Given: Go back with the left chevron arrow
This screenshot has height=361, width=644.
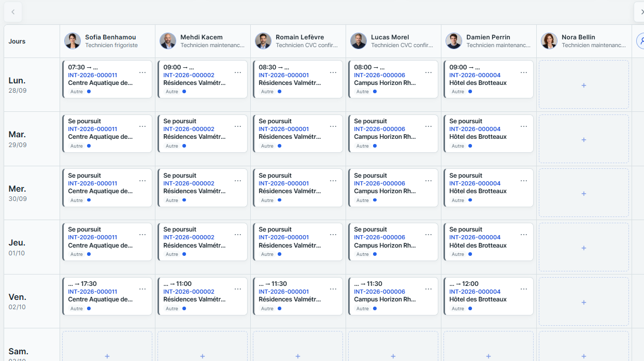Looking at the screenshot, I should pos(12,12).
